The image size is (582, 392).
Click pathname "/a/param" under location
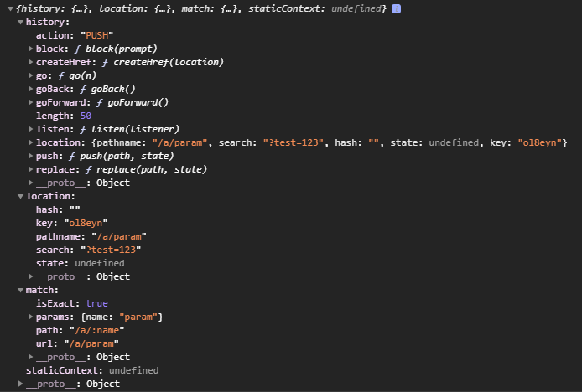(91, 236)
